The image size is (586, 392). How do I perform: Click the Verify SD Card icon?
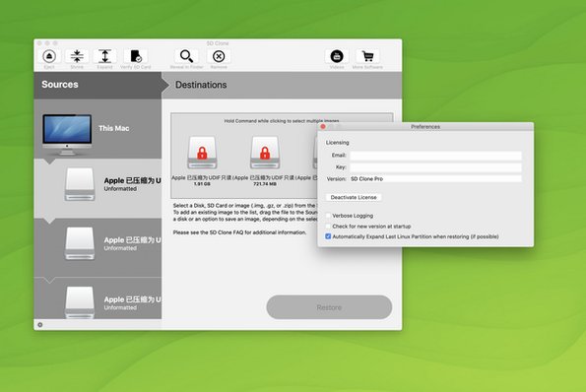tap(136, 56)
